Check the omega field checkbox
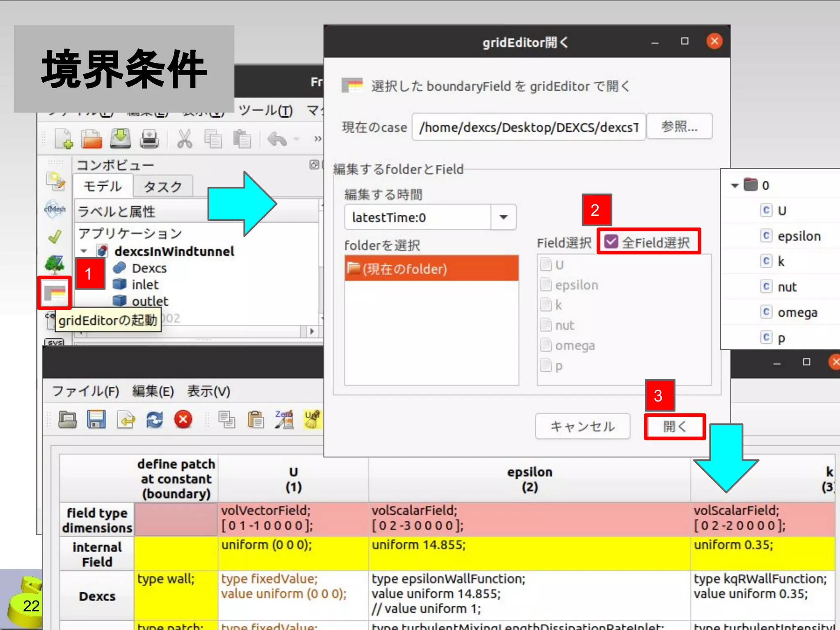Screen dimensions: 840x630 coord(546,345)
